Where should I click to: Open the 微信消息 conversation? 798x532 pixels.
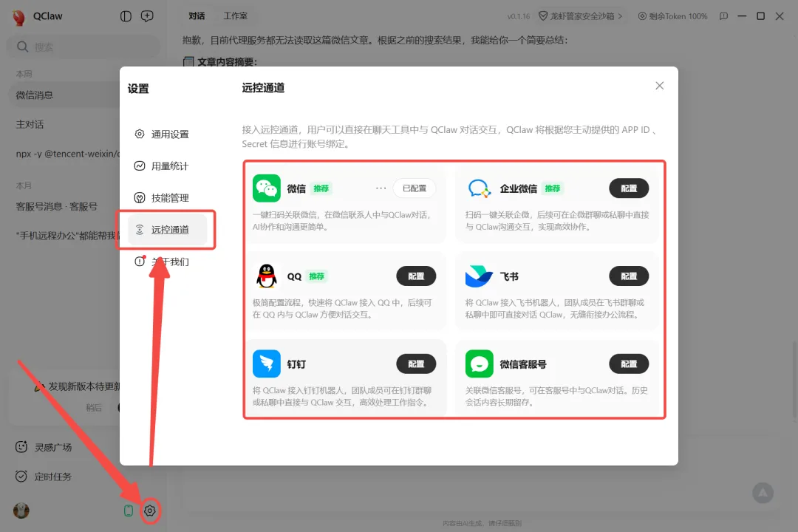coord(64,95)
